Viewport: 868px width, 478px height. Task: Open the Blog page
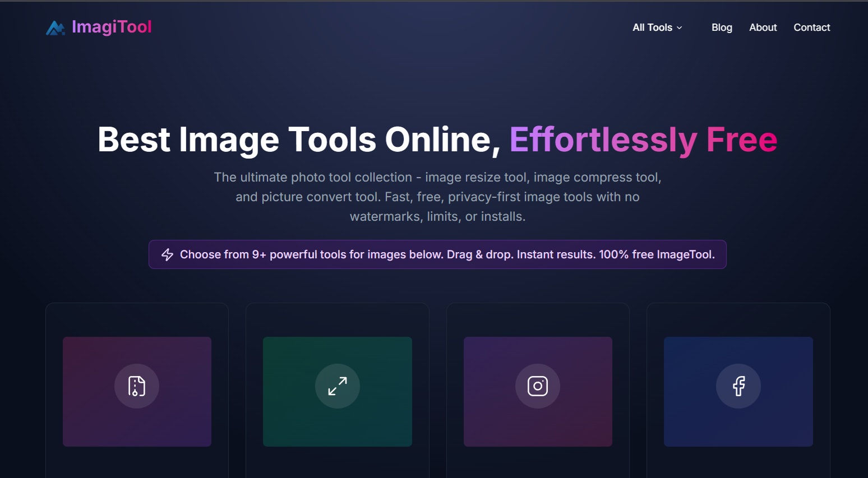coord(722,27)
